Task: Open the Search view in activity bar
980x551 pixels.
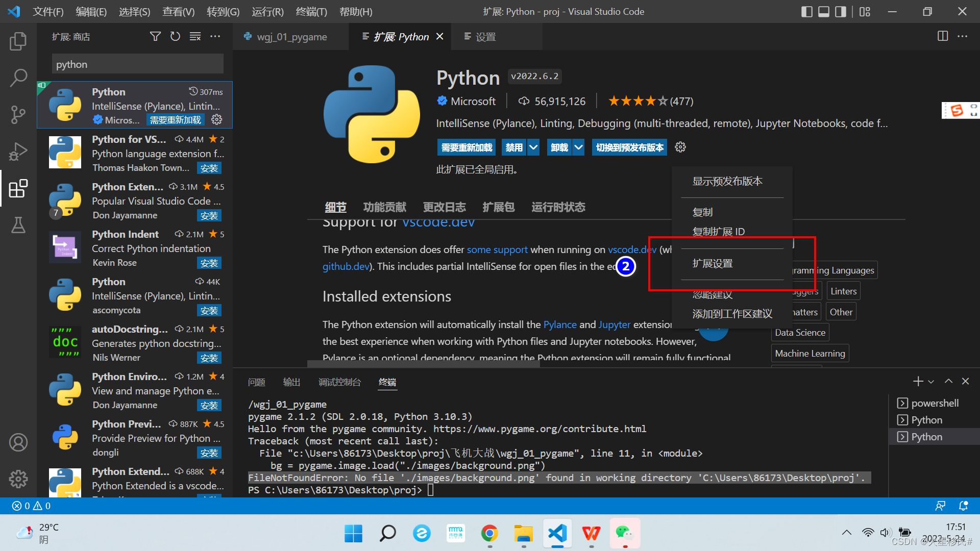Action: point(18,78)
